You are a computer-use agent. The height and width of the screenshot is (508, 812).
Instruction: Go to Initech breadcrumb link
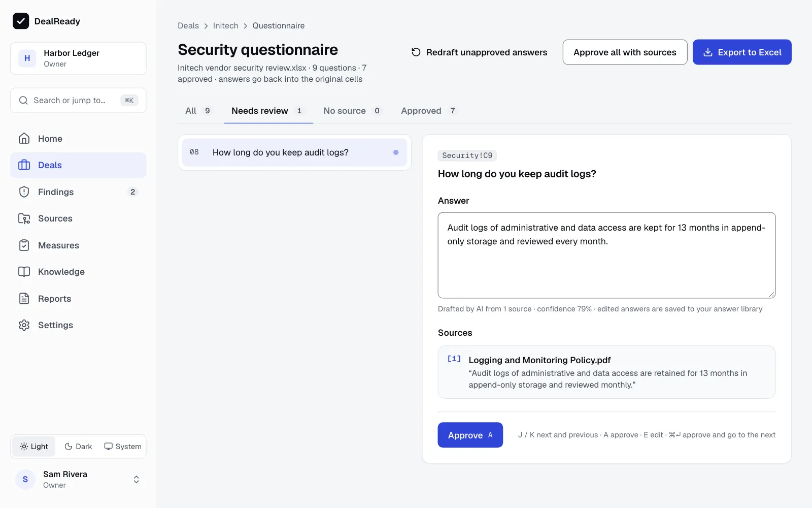(x=225, y=26)
